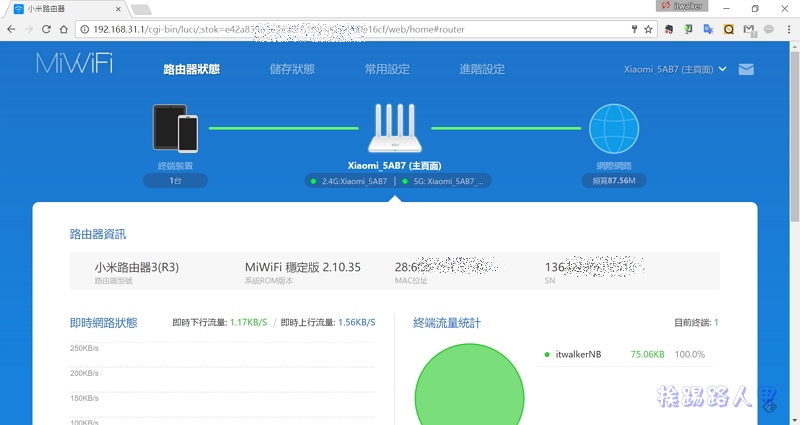The image size is (800, 425).
Task: Open the magnifier Q extension icon
Action: [x=729, y=29]
